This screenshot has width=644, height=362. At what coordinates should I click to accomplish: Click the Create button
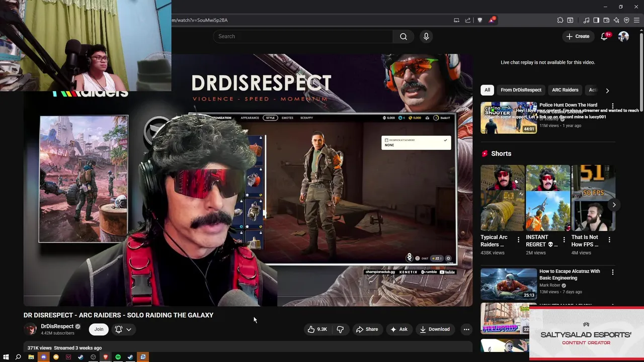[x=578, y=36]
